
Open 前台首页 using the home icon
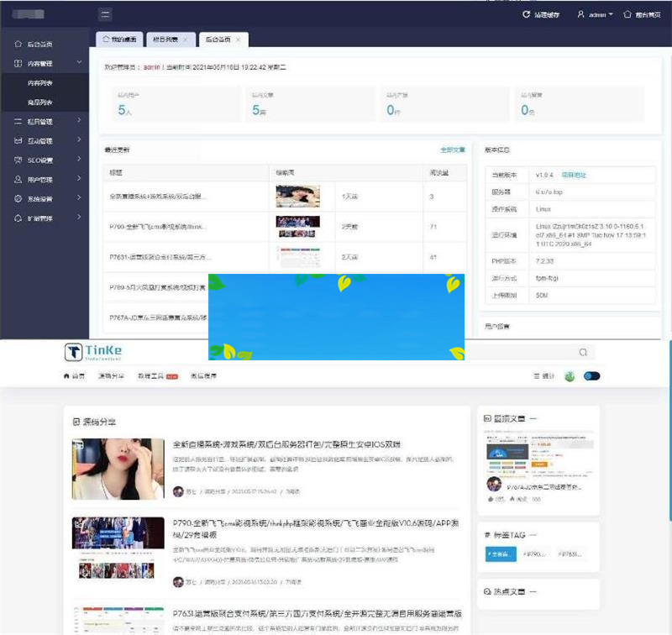627,14
